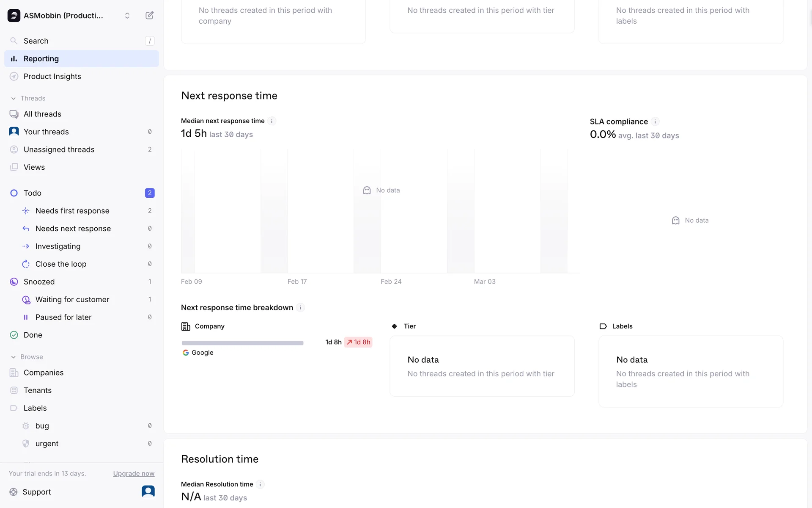Viewport: 812px width, 508px height.
Task: Click SLA compliance info icon
Action: point(655,122)
